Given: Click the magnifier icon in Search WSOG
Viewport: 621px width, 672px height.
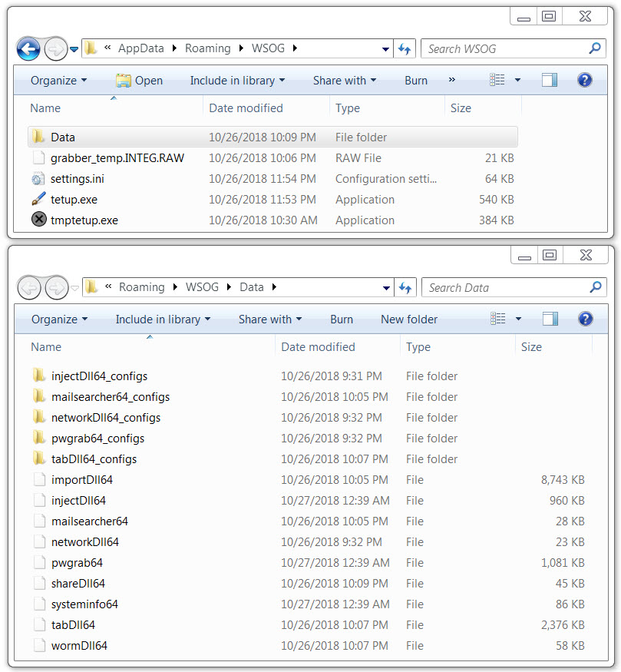Looking at the screenshot, I should (x=594, y=48).
